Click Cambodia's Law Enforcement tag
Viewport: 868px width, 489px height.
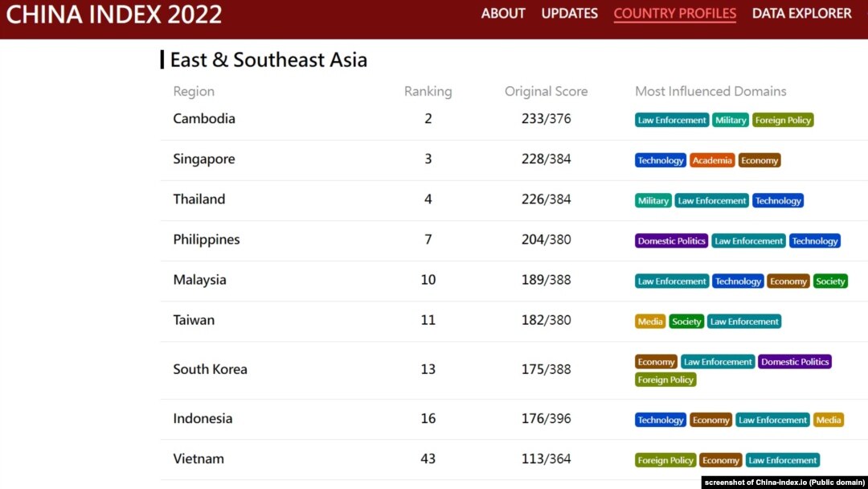(x=671, y=120)
